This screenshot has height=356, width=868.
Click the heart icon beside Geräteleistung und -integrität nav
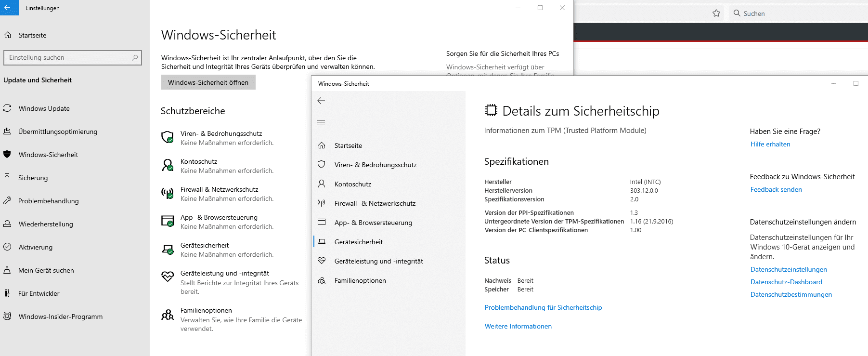pyautogui.click(x=322, y=261)
